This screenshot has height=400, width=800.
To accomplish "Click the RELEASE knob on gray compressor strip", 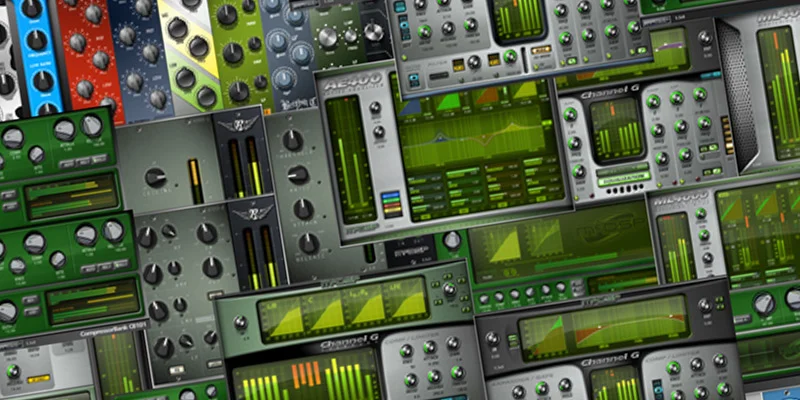I will pos(309,244).
